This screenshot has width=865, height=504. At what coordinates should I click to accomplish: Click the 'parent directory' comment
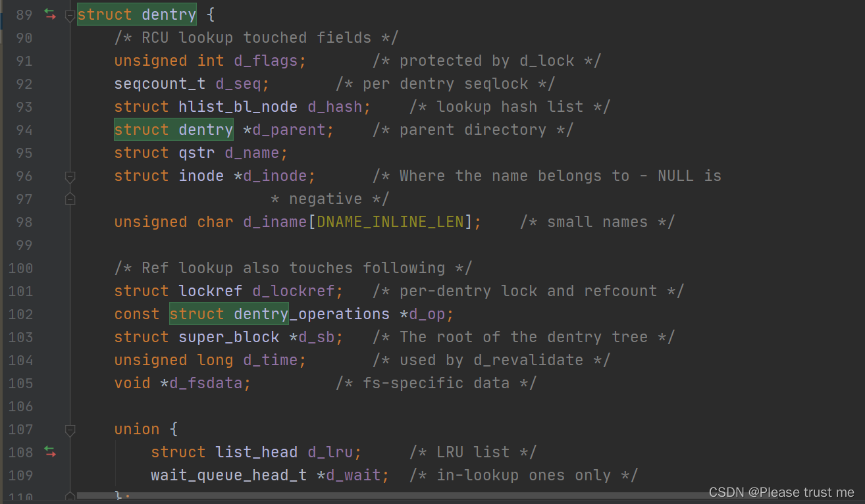click(x=473, y=130)
